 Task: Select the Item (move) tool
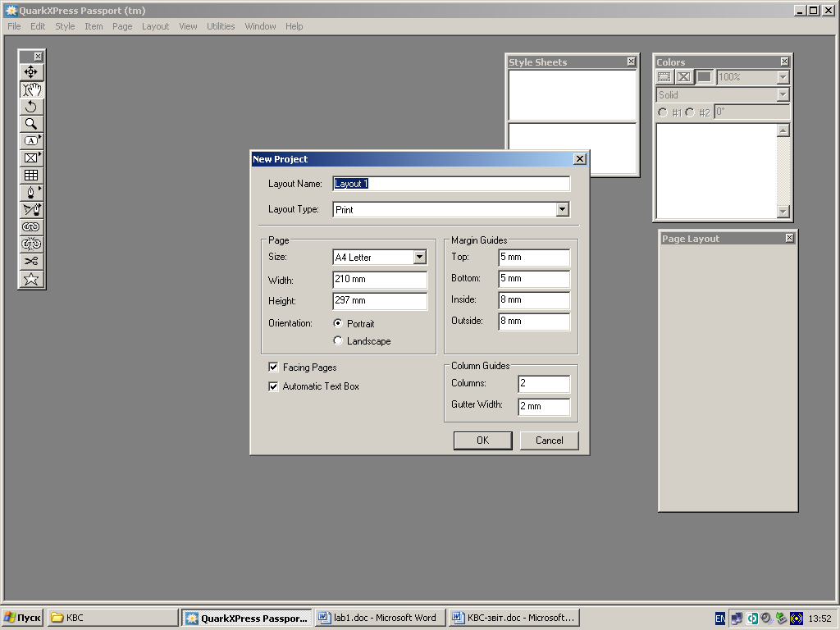point(31,72)
